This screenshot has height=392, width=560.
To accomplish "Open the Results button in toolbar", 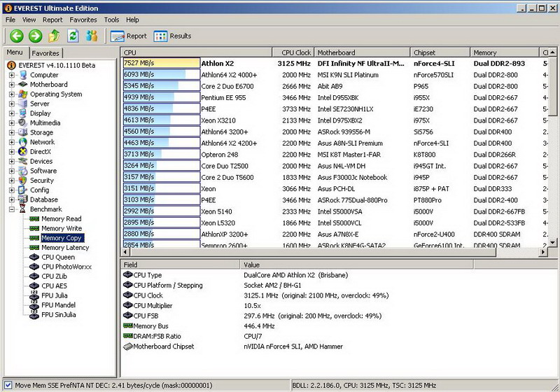I will click(x=172, y=36).
